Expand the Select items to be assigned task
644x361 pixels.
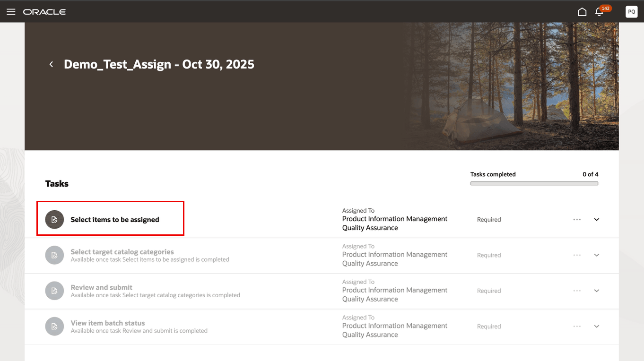tap(597, 220)
